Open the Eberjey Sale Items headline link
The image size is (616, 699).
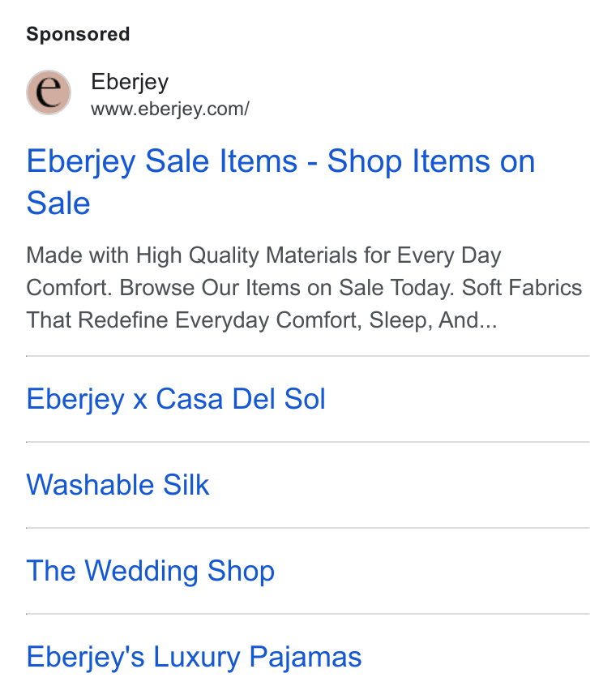click(x=280, y=182)
